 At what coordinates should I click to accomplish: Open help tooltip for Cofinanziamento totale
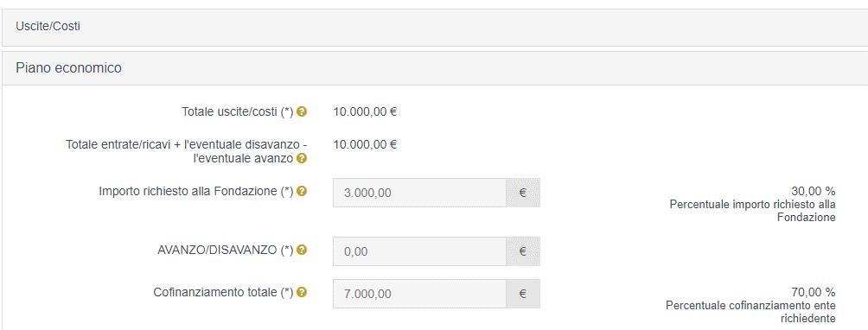pos(302,292)
